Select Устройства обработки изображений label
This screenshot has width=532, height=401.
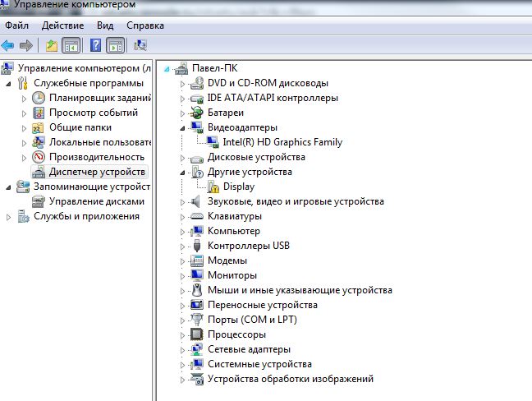click(x=291, y=379)
